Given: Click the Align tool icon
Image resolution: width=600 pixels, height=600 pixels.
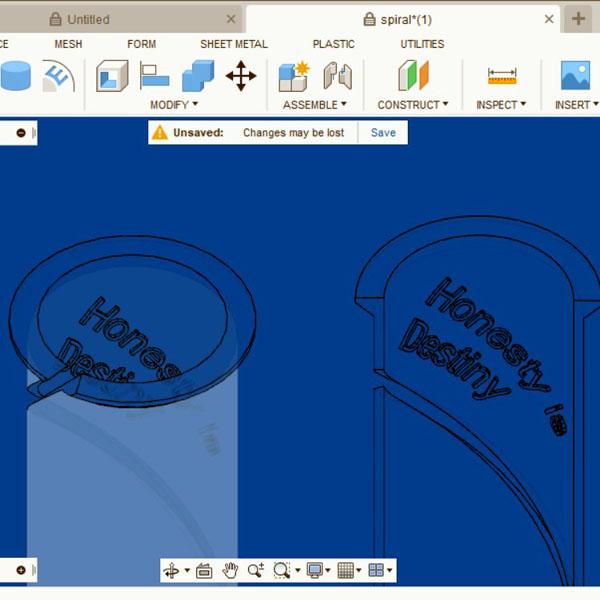Looking at the screenshot, I should tap(155, 76).
